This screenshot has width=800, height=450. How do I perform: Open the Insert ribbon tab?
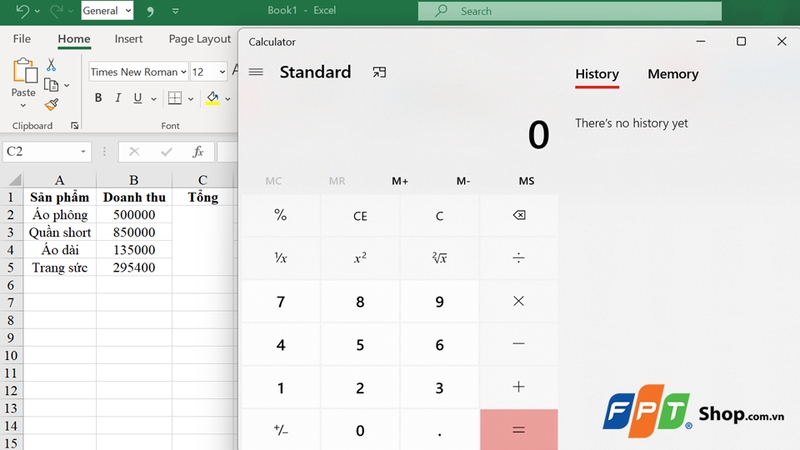[x=129, y=39]
